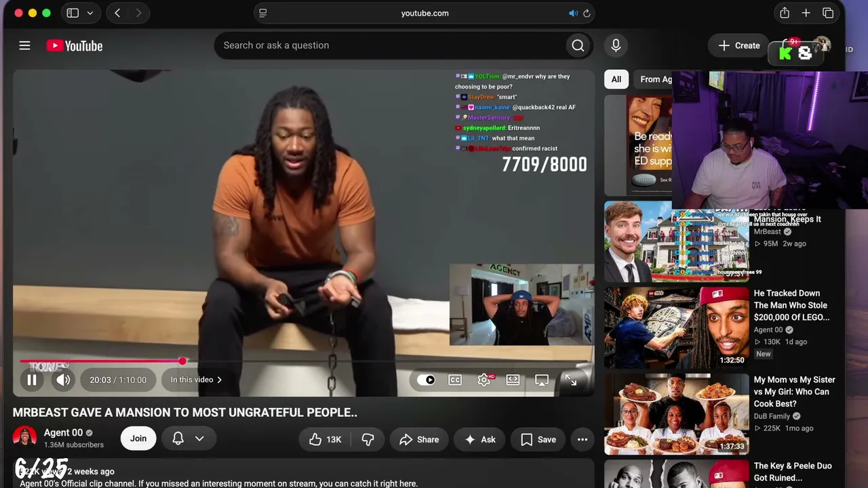This screenshot has height=488, width=868.
Task: Open the player settings gear
Action: click(x=484, y=380)
